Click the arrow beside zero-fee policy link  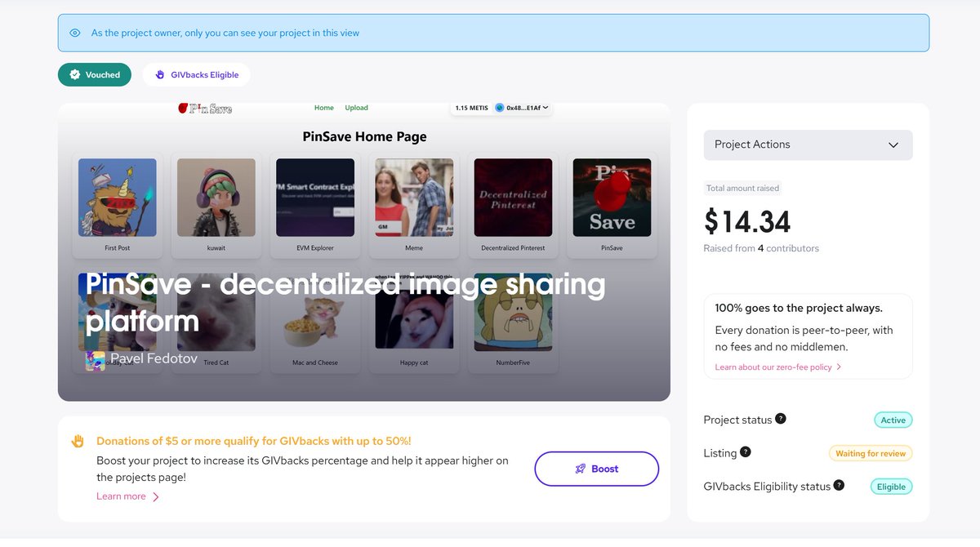pos(839,367)
